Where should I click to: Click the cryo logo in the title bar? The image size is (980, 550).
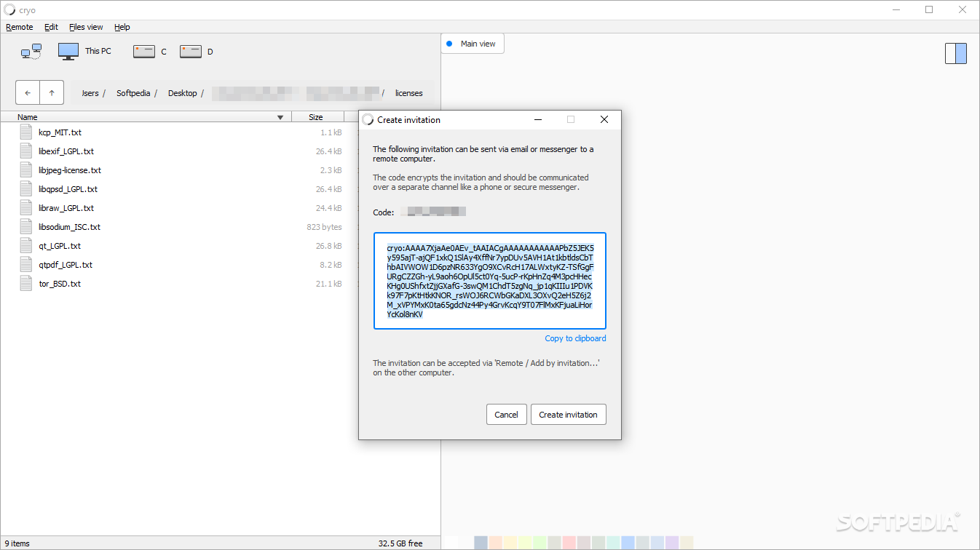point(9,10)
